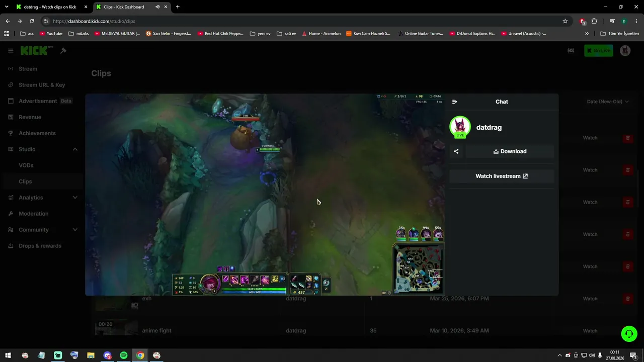Open Watch livestream link
The height and width of the screenshot is (362, 644).
[502, 176]
